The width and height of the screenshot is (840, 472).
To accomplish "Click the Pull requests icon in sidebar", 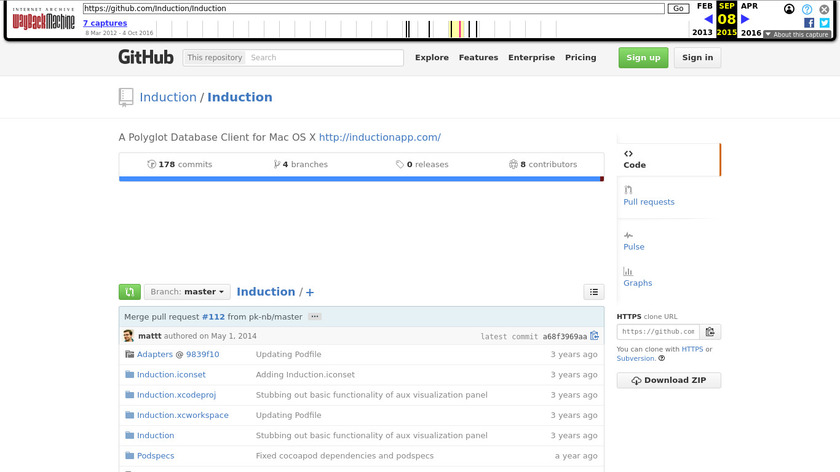I will click(x=628, y=190).
